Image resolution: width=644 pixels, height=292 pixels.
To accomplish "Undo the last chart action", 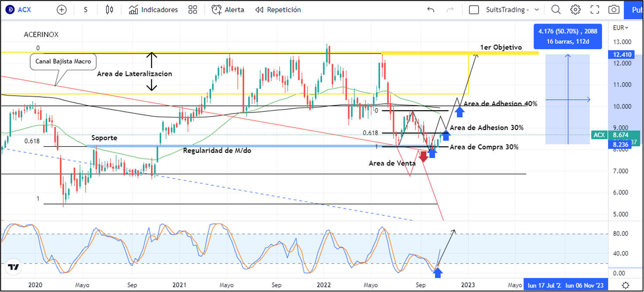I will point(431,10).
